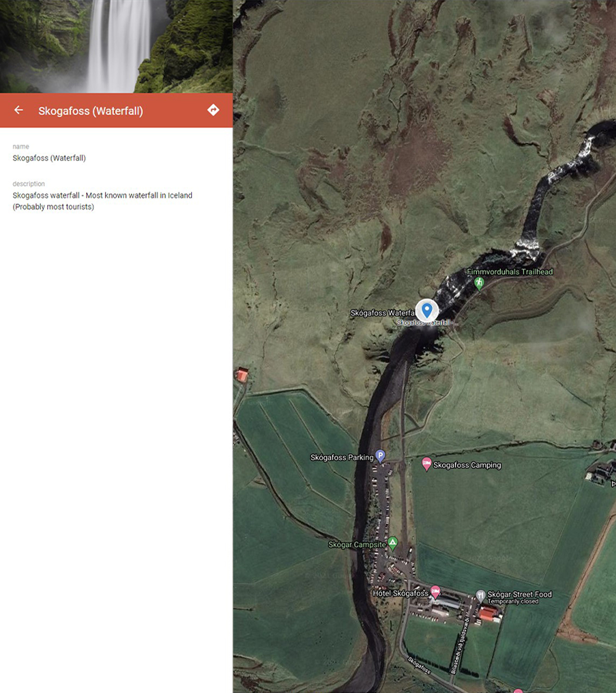Click the Skógar Street Food label

[519, 594]
